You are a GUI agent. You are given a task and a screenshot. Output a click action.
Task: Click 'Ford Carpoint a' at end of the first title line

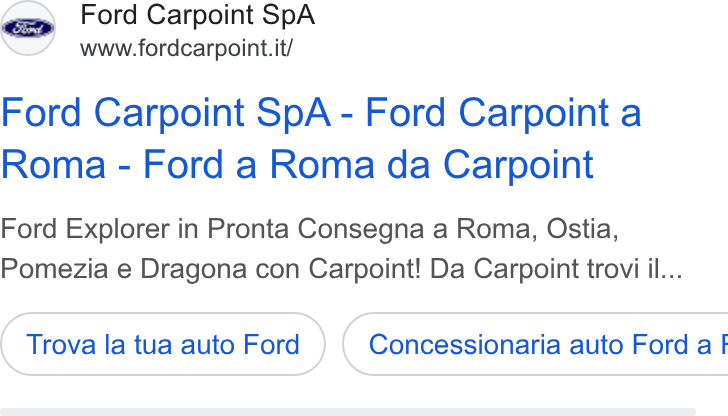[x=503, y=113]
